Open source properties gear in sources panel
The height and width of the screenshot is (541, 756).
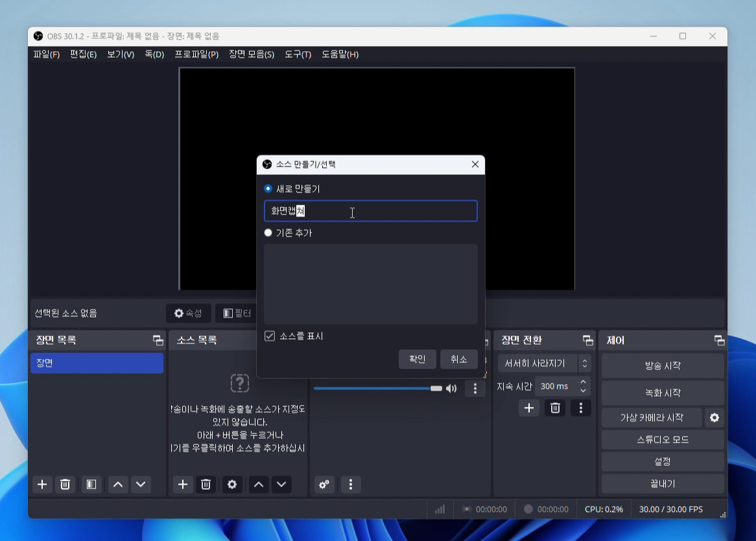232,484
